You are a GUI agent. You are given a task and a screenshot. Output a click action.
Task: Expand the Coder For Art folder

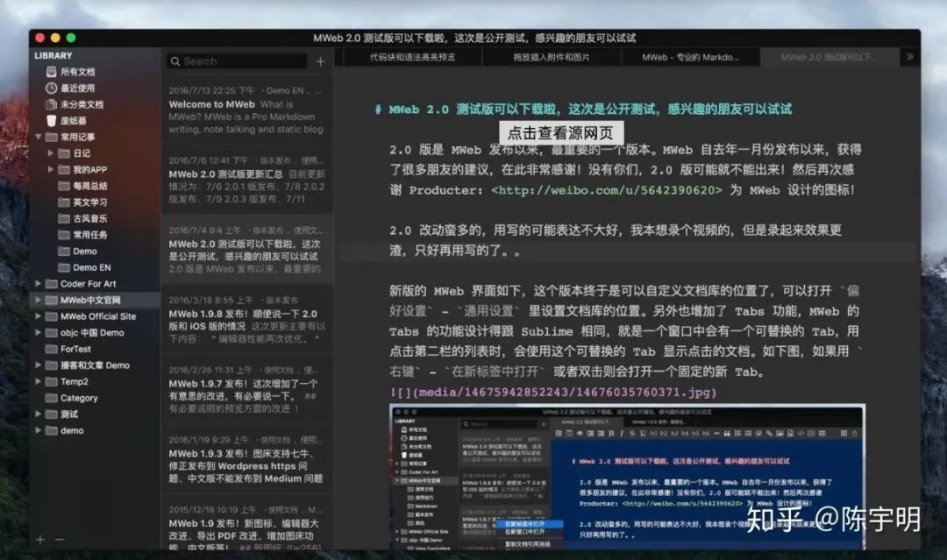point(39,284)
